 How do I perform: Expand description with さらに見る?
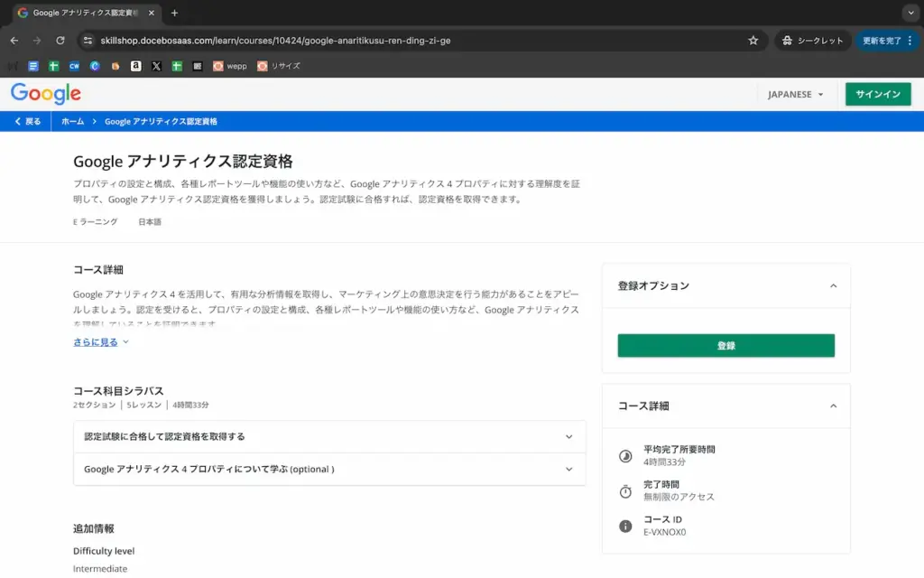[101, 342]
